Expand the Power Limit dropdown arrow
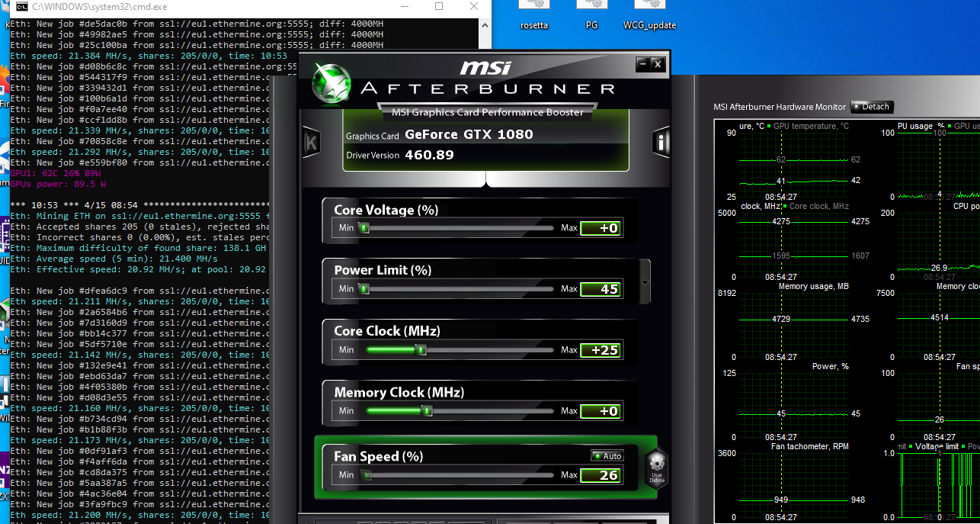Image resolution: width=980 pixels, height=524 pixels. pyautogui.click(x=646, y=281)
